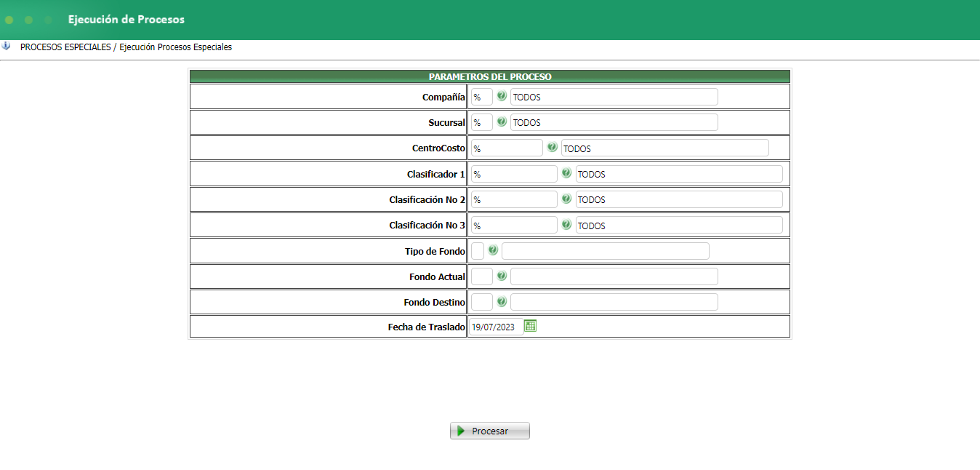The width and height of the screenshot is (980, 470).
Task: Open the calendar picker for Fecha de Traslado
Action: coord(531,326)
